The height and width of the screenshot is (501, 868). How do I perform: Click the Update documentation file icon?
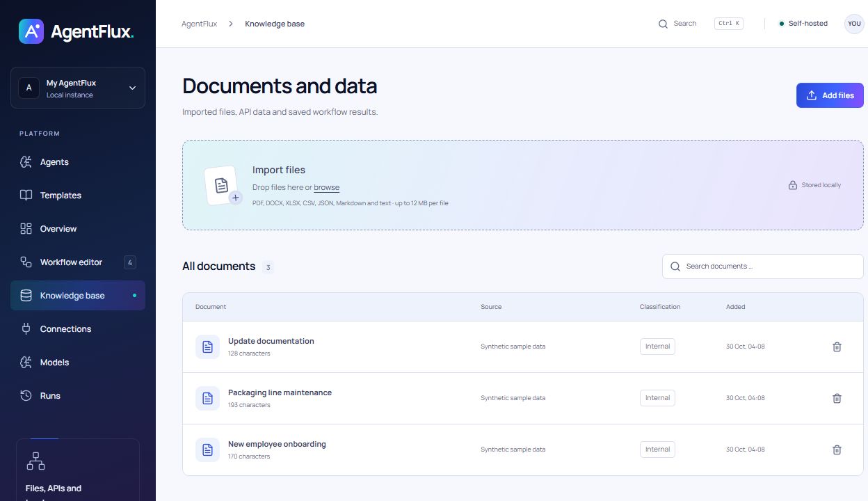pyautogui.click(x=207, y=347)
